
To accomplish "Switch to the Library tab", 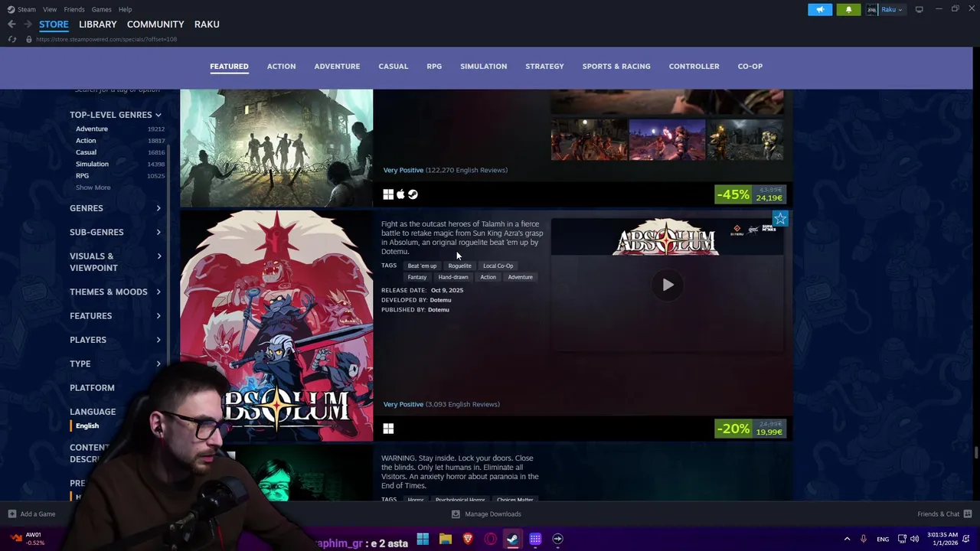I will point(98,24).
